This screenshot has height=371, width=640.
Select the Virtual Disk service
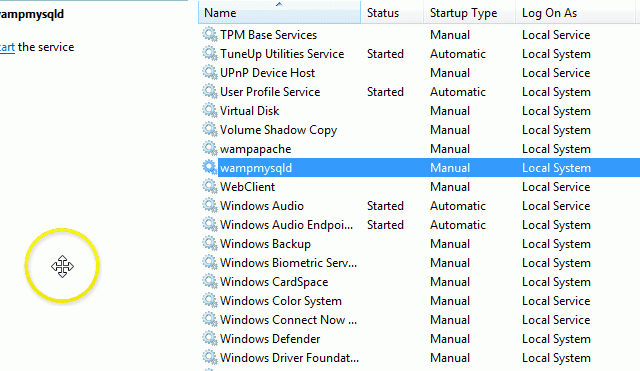[249, 111]
